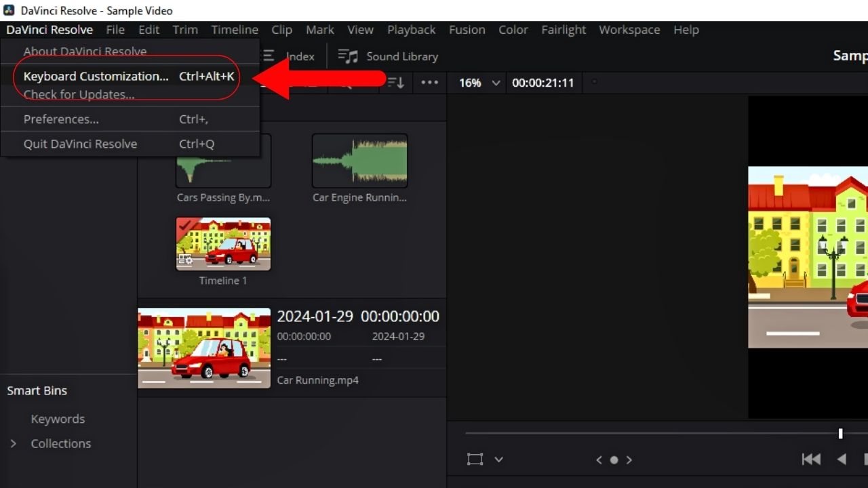
Task: Jump to first frame with skip-back icon
Action: 811,459
